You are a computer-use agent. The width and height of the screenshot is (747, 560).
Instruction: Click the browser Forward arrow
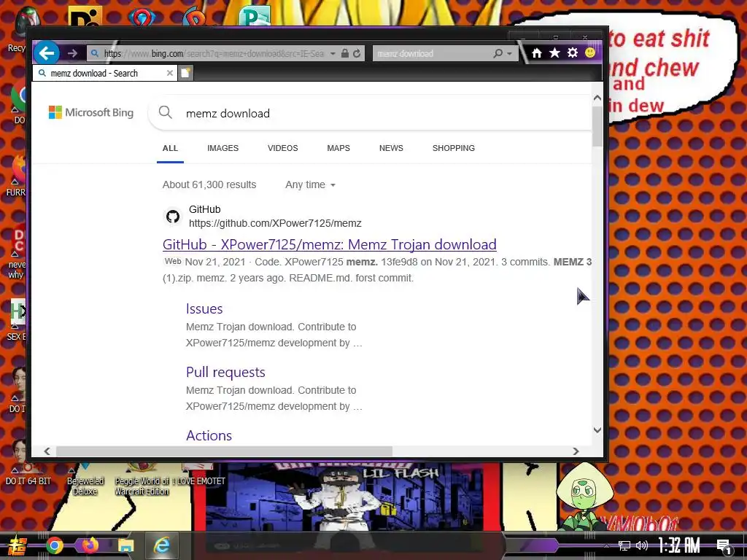[72, 53]
